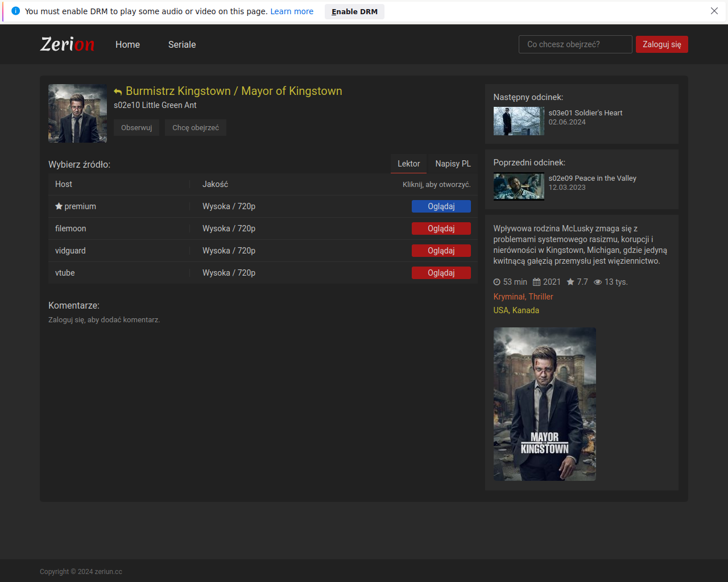Click the USA country link

(x=500, y=310)
